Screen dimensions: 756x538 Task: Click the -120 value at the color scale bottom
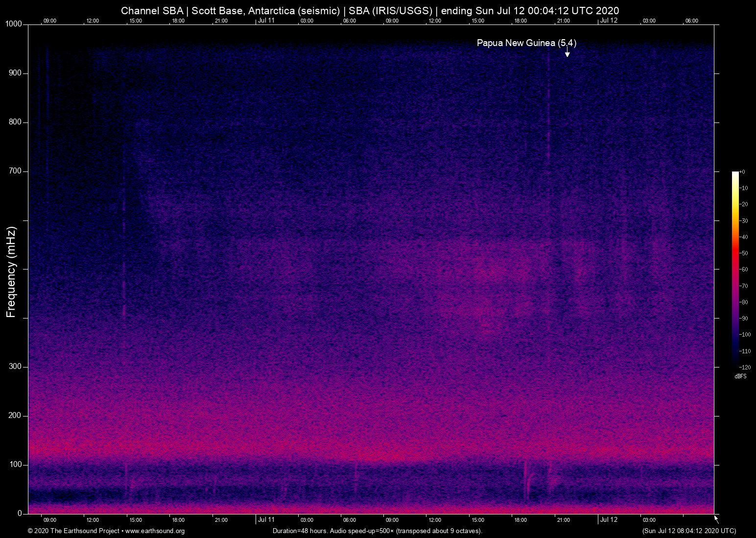coord(745,367)
